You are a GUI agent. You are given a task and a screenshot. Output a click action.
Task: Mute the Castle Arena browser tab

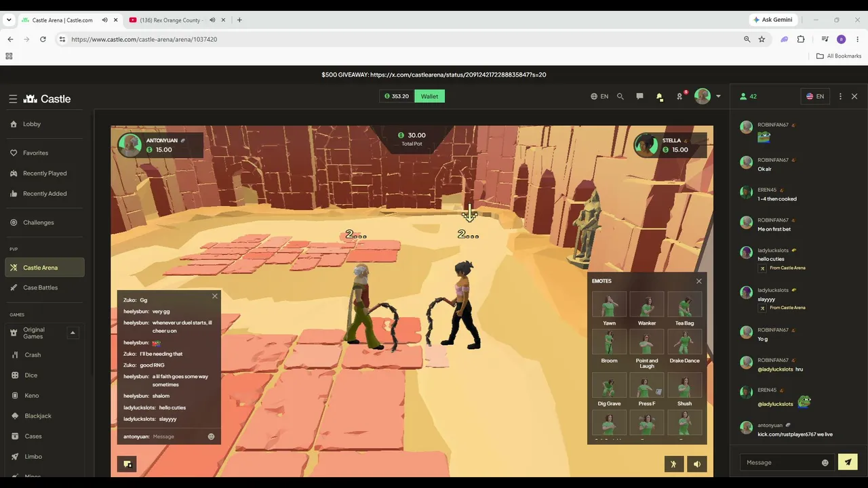click(104, 20)
